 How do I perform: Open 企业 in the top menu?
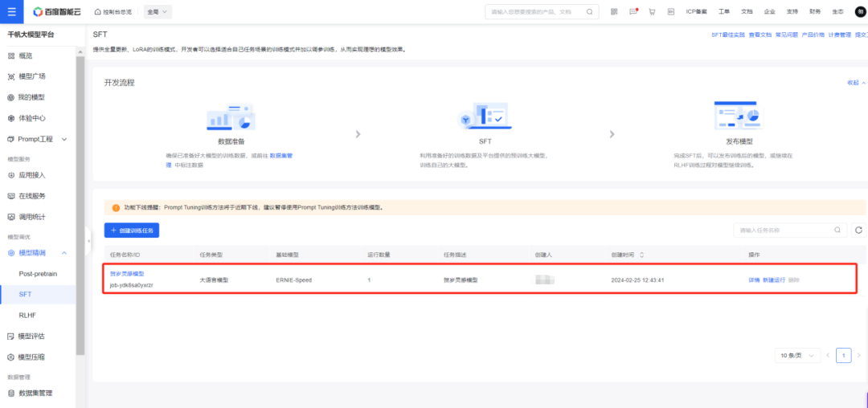[769, 11]
